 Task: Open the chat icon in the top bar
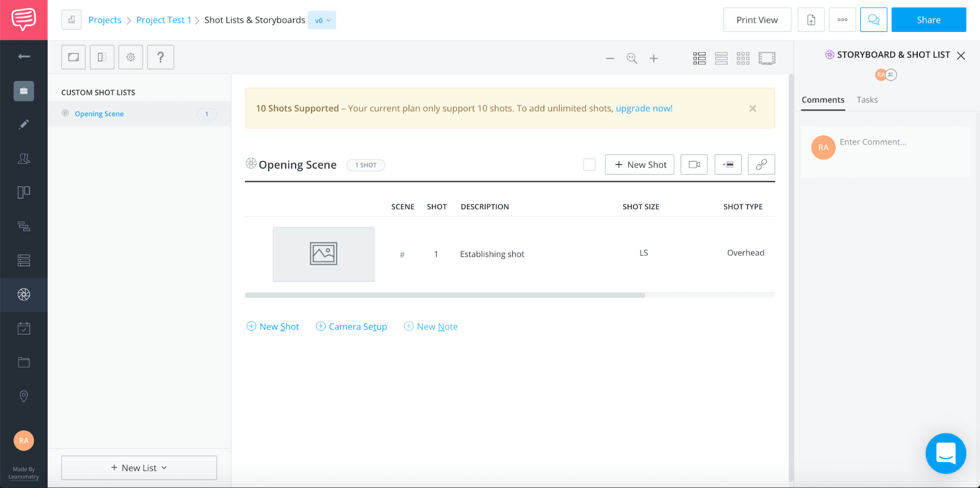[x=874, y=20]
